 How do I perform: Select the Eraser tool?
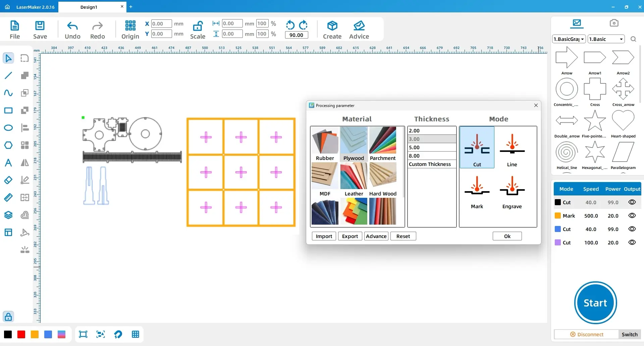(x=8, y=180)
